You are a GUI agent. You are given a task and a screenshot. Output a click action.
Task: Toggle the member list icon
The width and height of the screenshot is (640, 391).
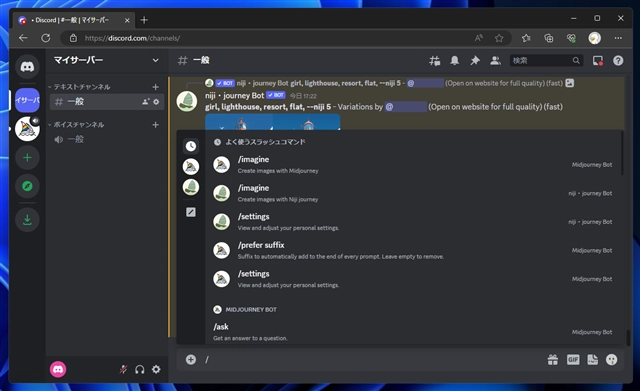coord(495,61)
